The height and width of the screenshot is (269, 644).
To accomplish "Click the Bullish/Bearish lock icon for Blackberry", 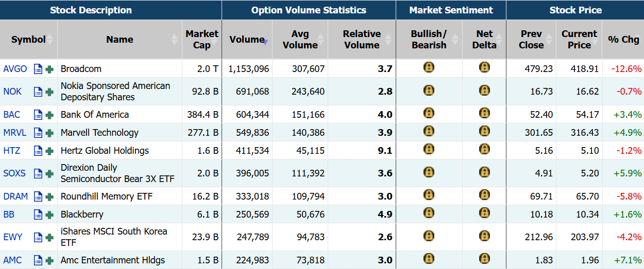I will pyautogui.click(x=429, y=212).
